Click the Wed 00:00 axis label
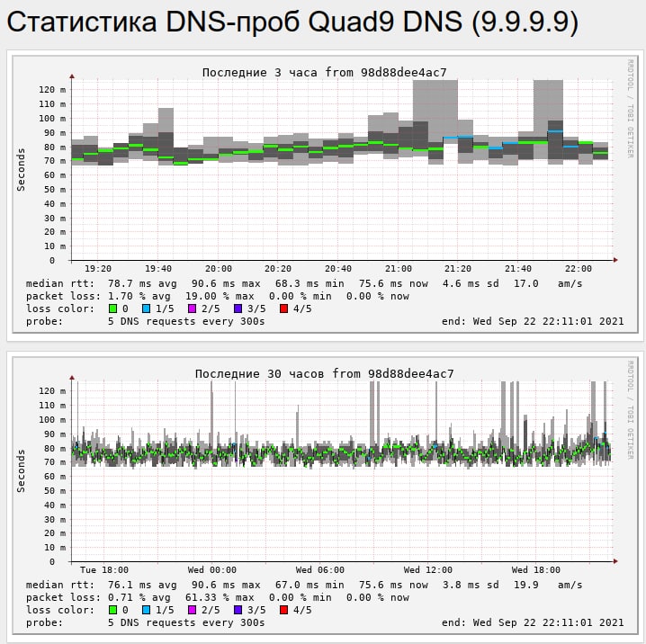The image size is (646, 644). click(x=212, y=570)
